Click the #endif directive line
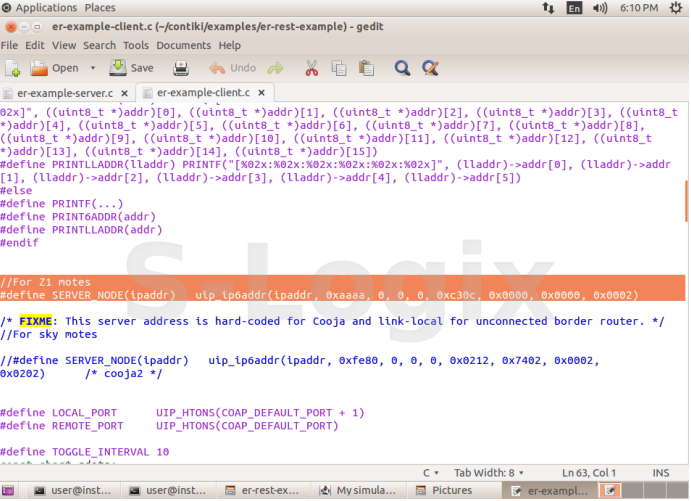Screen dimensions: 691x501 pos(19,243)
